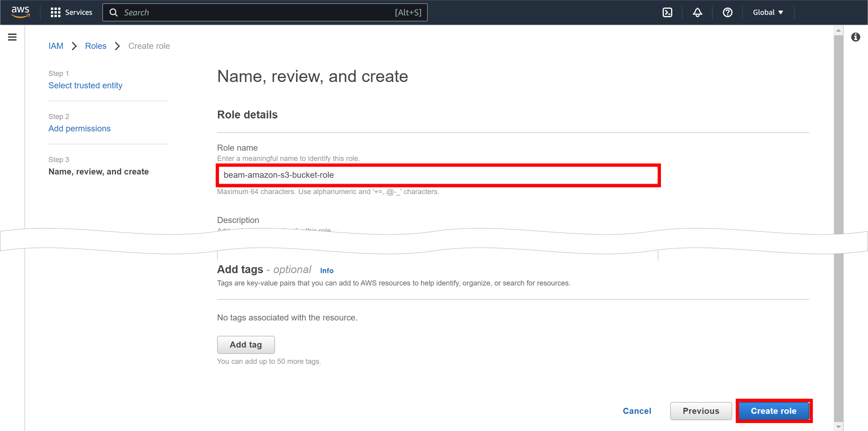Click the Previous button
Image resolution: width=868 pixels, height=431 pixels.
pos(701,411)
